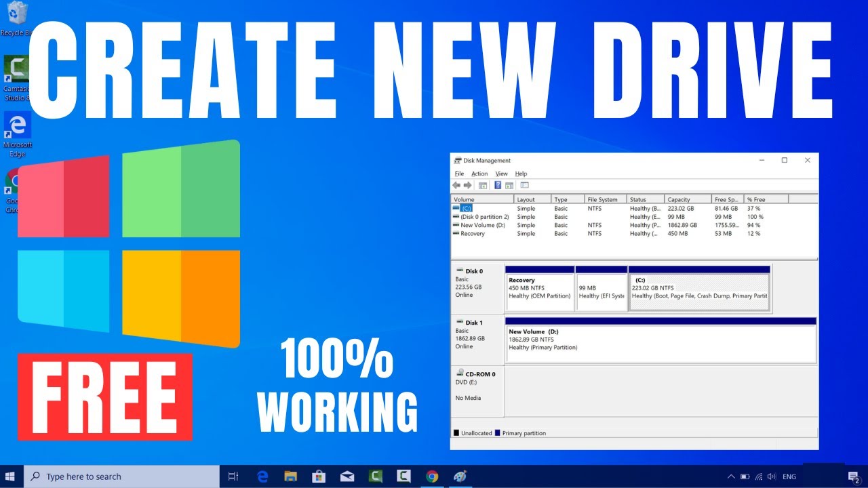Click the Disk Management title bar icon
This screenshot has height=488, width=868.
[x=458, y=161]
